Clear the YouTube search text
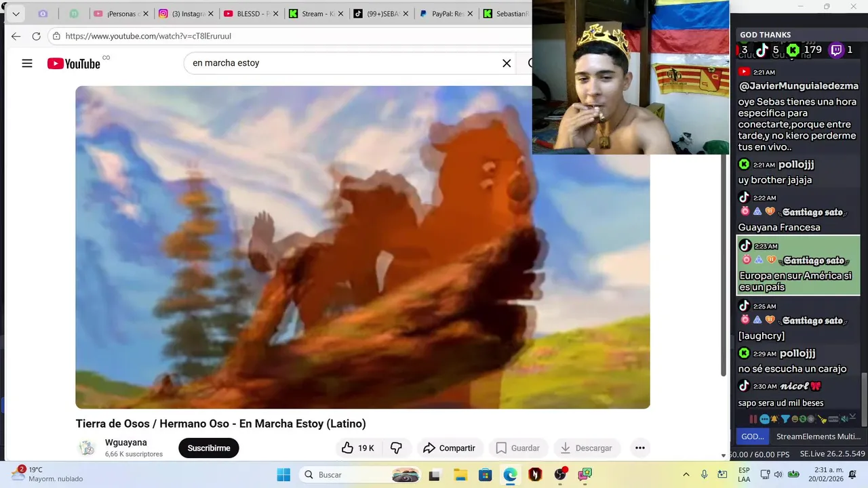The image size is (868, 488). pyautogui.click(x=507, y=63)
